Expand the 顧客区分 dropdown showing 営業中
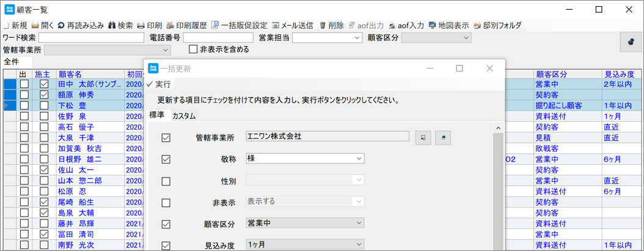The height and width of the screenshot is (251, 644). [x=359, y=223]
